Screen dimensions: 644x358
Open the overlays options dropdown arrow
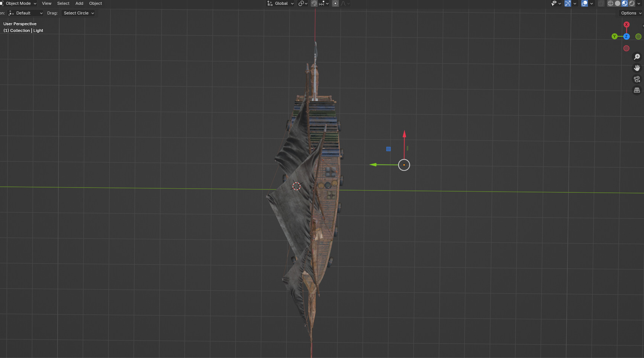(x=592, y=3)
